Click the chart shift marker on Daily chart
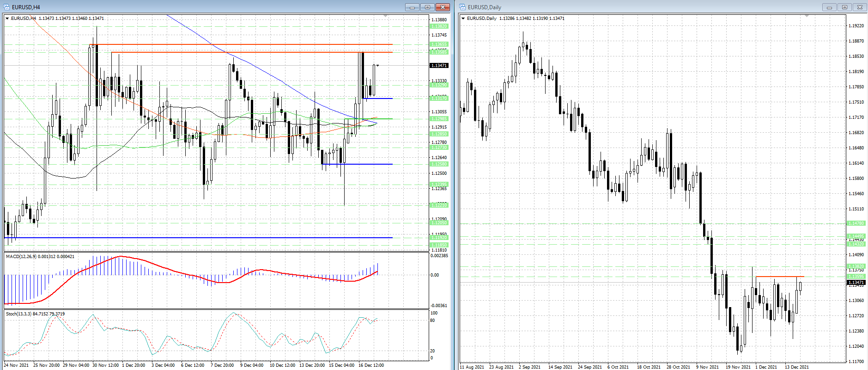Screen dimensions: 868x370 807,16
